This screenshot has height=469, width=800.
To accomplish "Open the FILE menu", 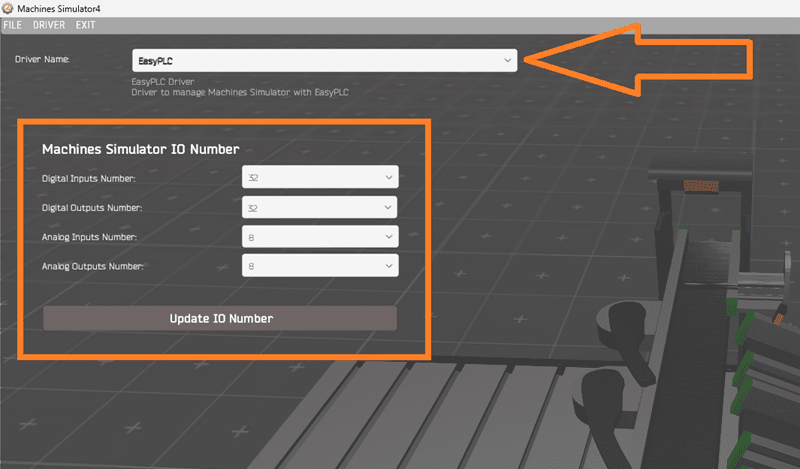I will (x=14, y=24).
